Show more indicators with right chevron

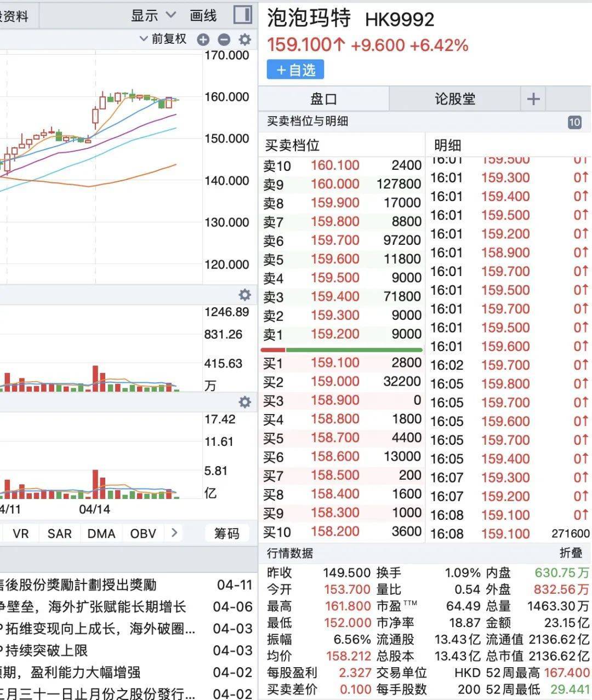174,532
